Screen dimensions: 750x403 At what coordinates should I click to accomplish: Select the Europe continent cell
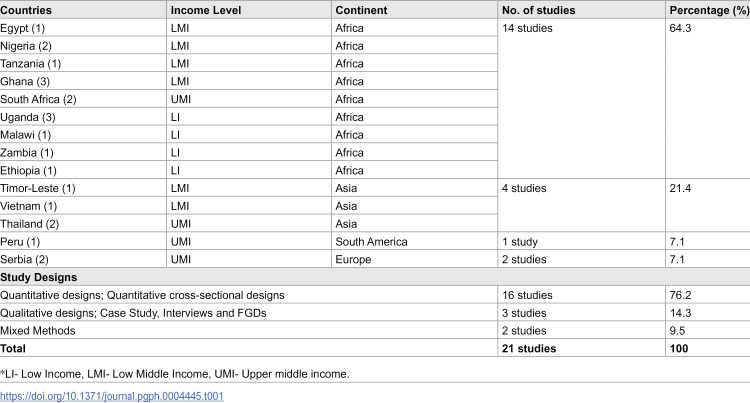click(x=353, y=260)
